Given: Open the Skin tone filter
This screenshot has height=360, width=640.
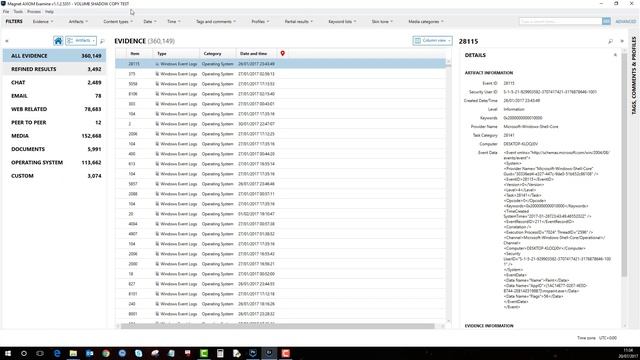Looking at the screenshot, I should pyautogui.click(x=382, y=21).
